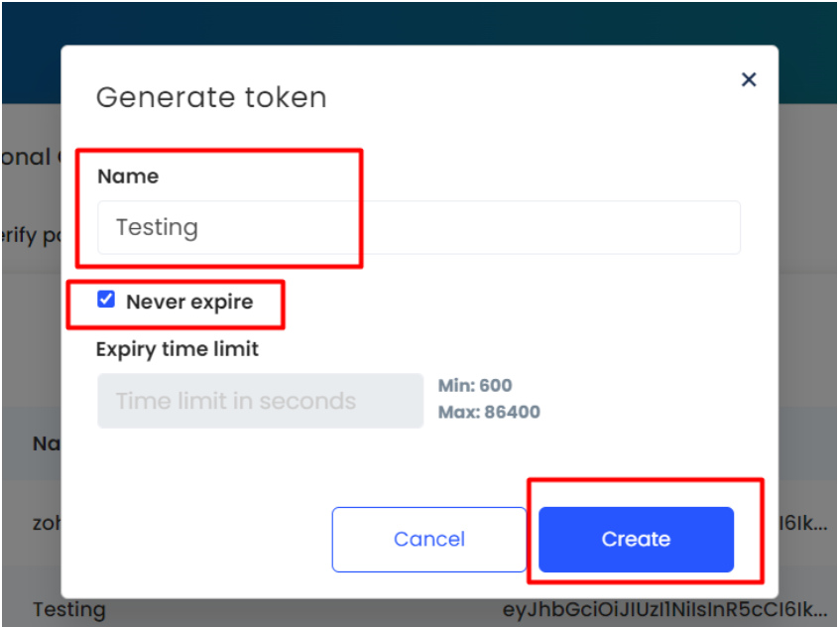Create the new token

[636, 539]
